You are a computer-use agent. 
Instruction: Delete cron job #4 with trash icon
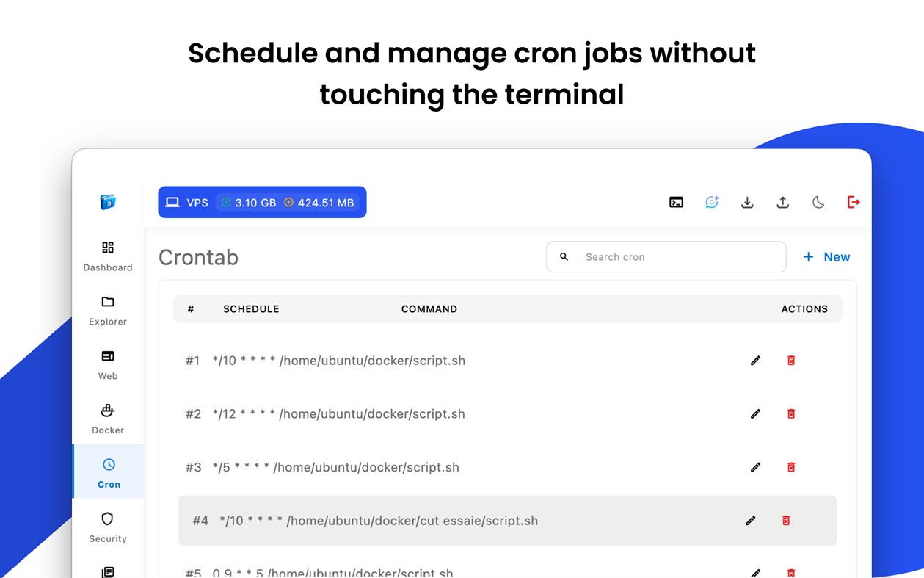786,521
